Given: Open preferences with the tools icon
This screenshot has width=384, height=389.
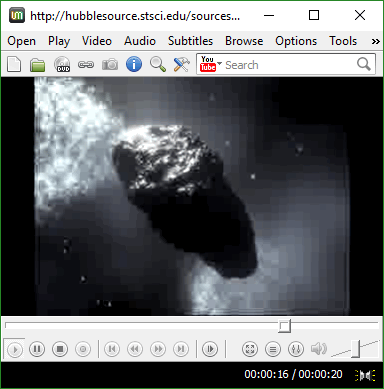Looking at the screenshot, I should tap(182, 64).
